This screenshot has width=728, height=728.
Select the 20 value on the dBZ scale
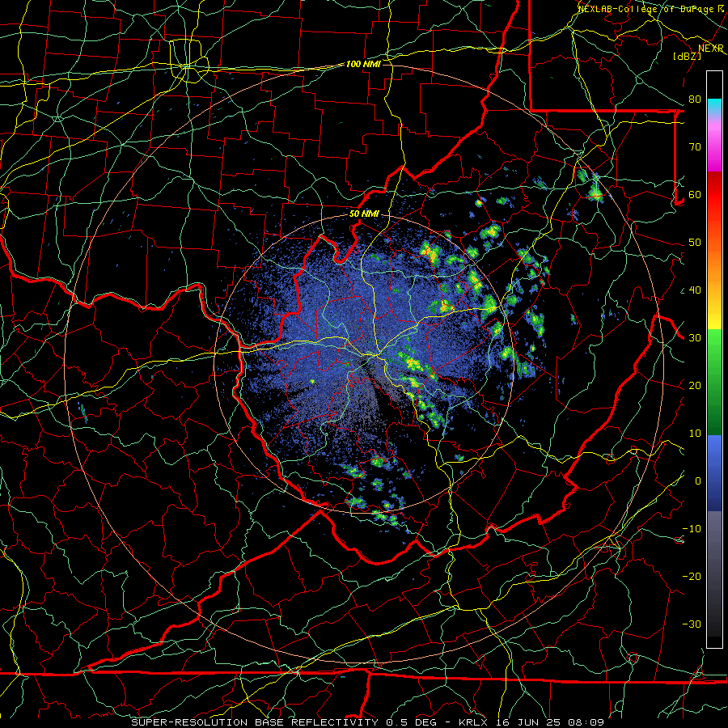695,385
